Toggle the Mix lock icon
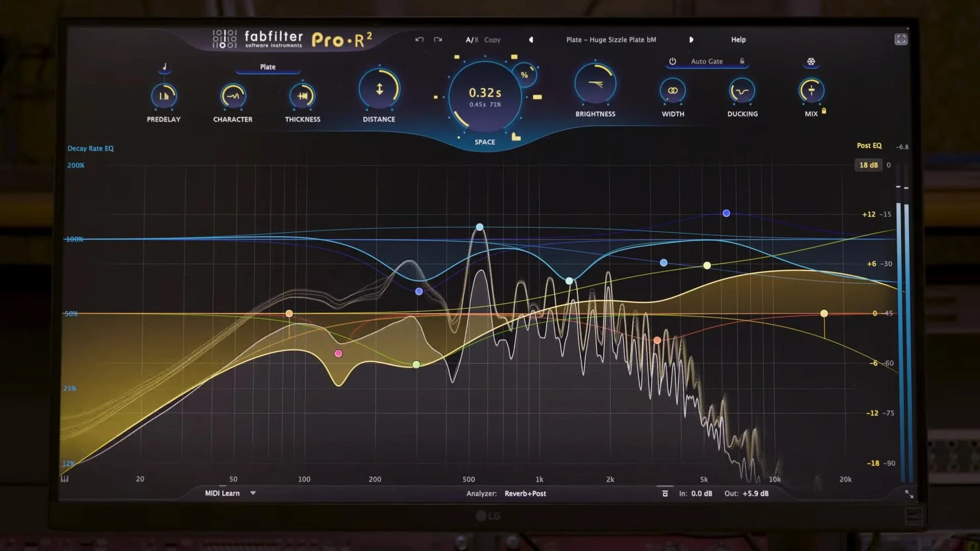 coord(824,111)
